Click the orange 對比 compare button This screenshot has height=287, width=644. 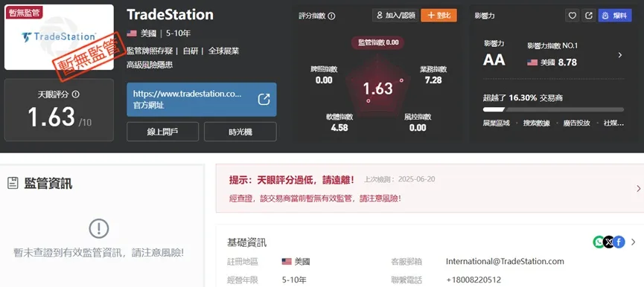pyautogui.click(x=439, y=16)
